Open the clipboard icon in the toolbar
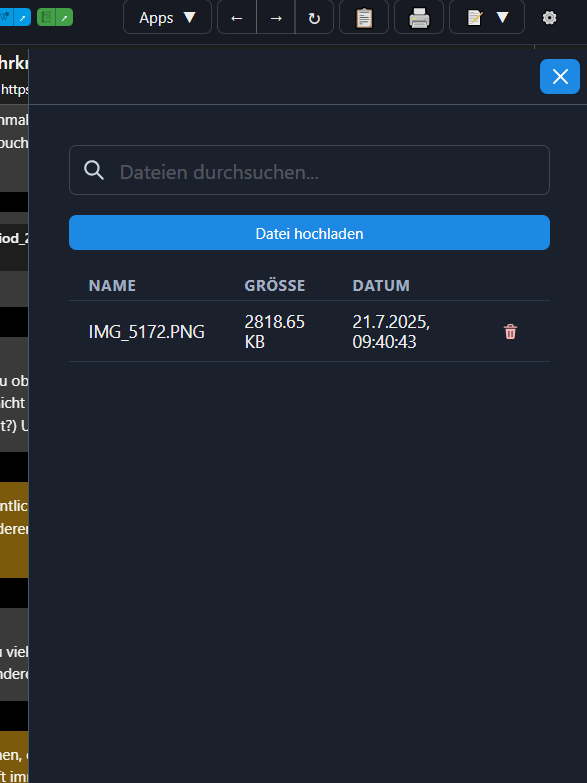The height and width of the screenshot is (783, 587). click(x=364, y=17)
